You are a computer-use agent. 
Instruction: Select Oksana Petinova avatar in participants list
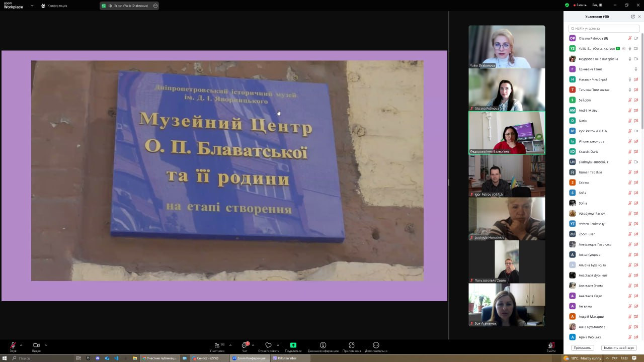click(572, 38)
